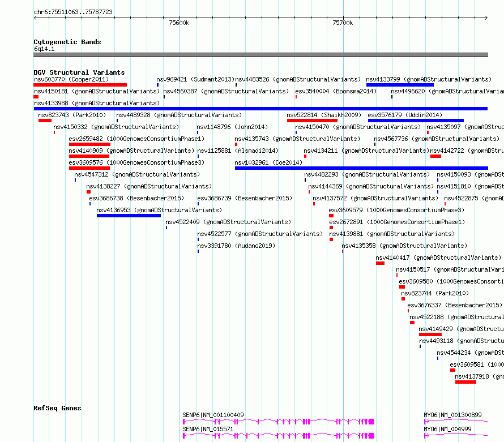The height and width of the screenshot is (442, 504).
Task: Open nsv3391780 (Audano2019) variant label
Action: (x=236, y=246)
